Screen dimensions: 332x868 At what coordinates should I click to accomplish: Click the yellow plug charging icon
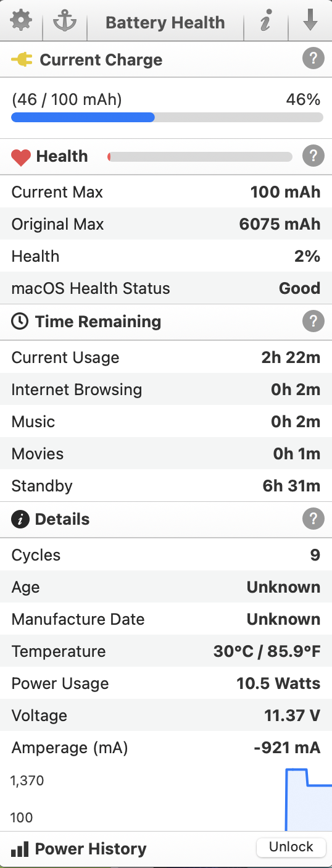(22, 60)
